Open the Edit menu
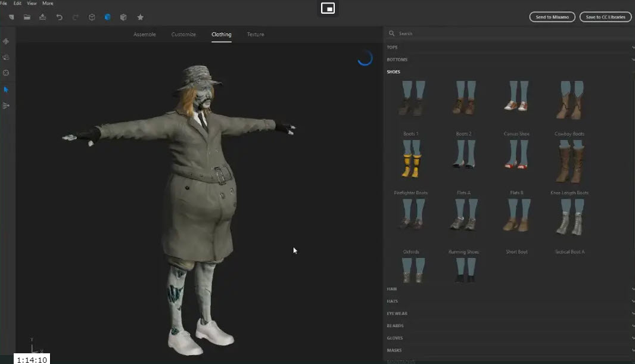635x364 pixels. [17, 4]
